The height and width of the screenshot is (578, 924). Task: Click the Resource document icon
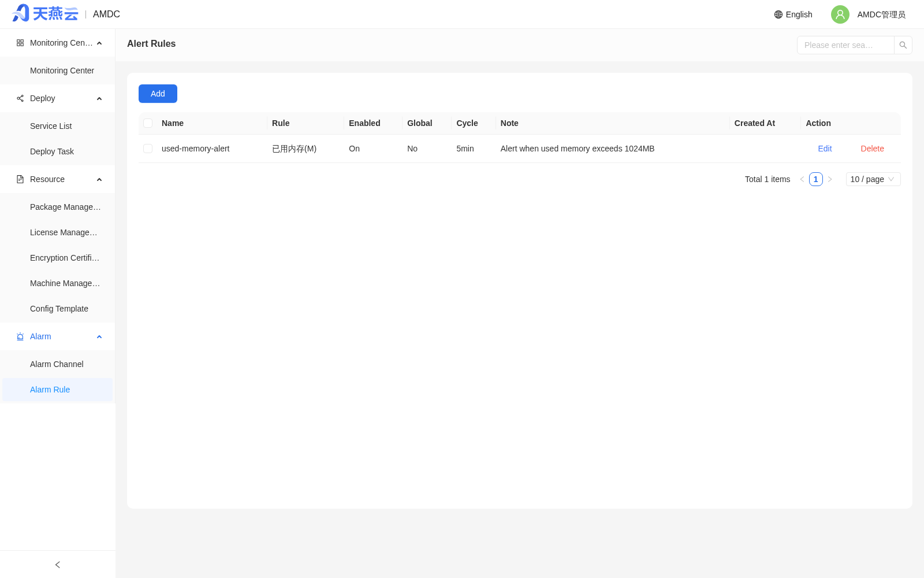[20, 179]
